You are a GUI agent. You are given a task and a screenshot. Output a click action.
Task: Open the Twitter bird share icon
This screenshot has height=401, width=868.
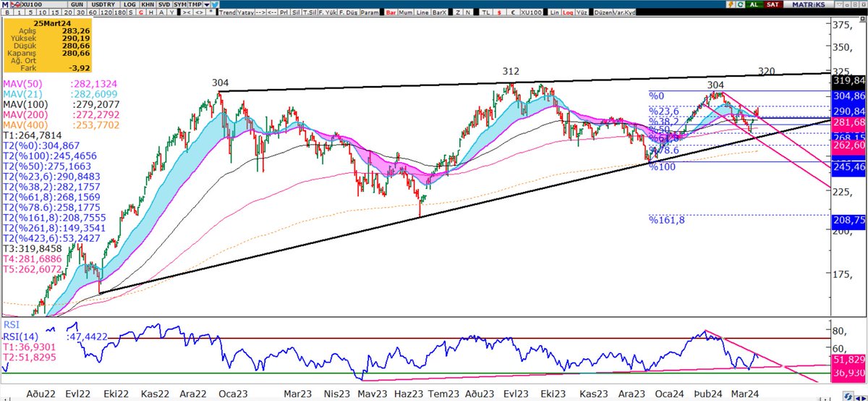[x=215, y=4]
